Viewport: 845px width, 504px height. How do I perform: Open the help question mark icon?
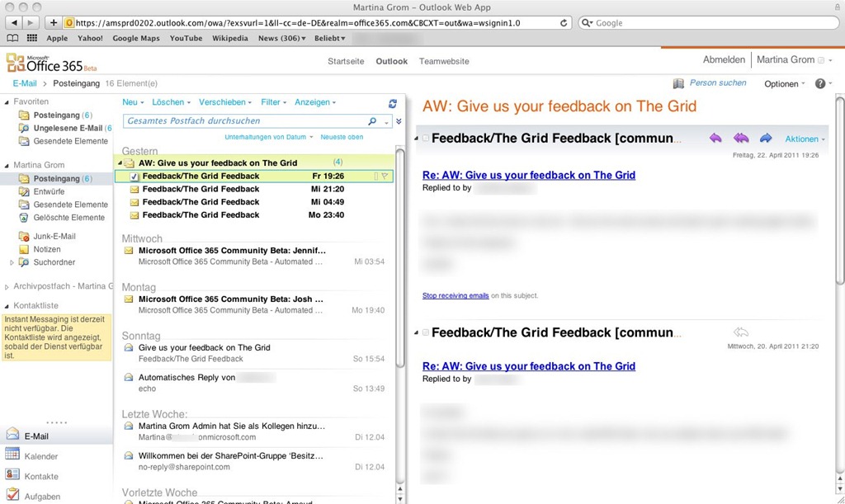[x=820, y=83]
